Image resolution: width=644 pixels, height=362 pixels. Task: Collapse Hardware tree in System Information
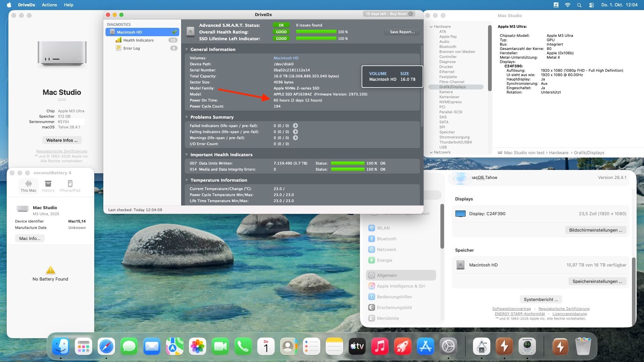431,26
